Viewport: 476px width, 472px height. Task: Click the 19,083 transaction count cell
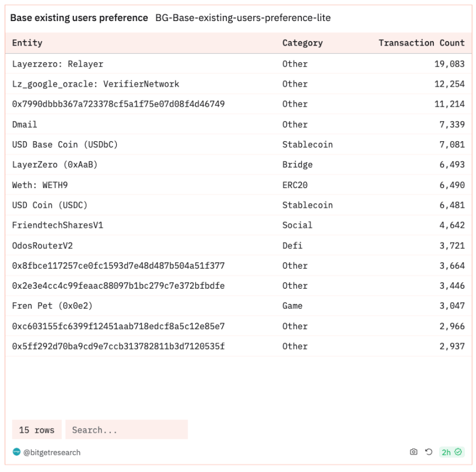449,64
